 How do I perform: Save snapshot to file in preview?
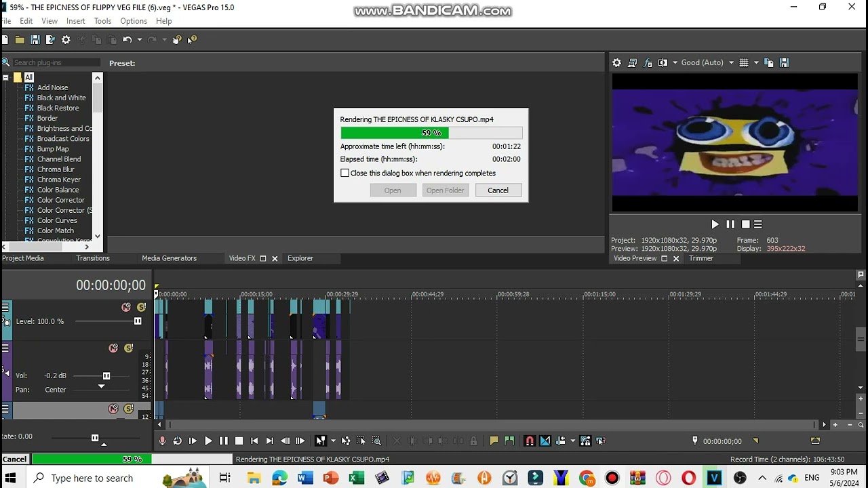785,62
